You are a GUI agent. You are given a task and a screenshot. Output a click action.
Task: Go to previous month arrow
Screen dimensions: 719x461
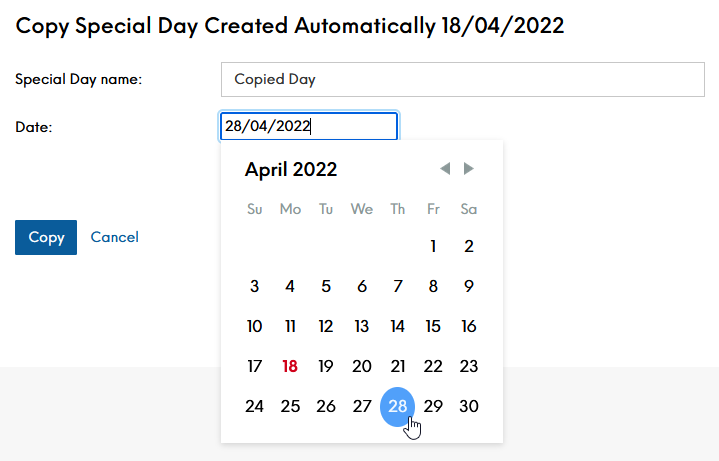445,168
